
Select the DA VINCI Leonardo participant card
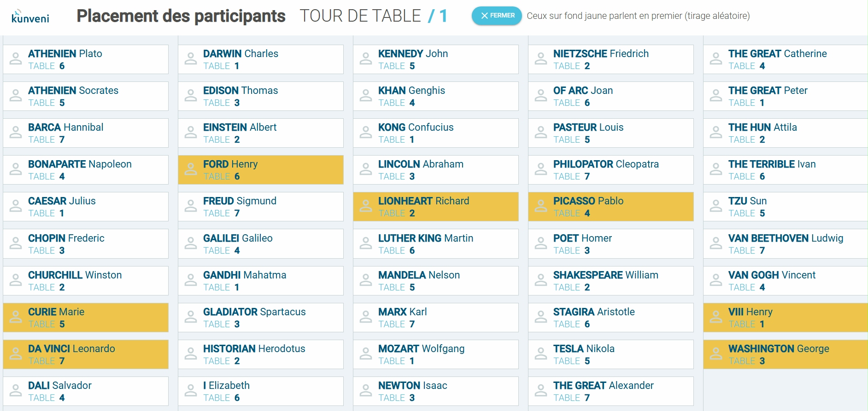coord(86,354)
